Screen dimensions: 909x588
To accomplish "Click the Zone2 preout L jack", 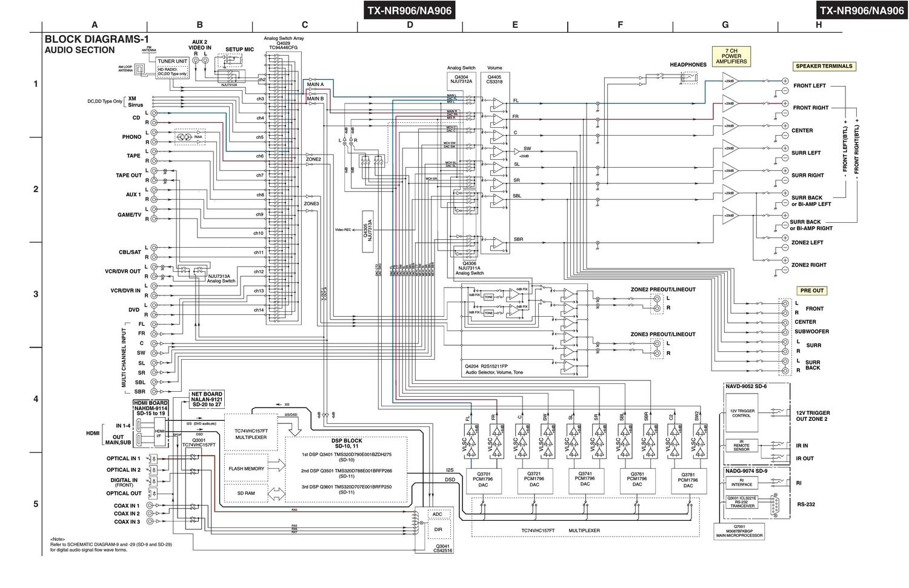I will point(657,299).
